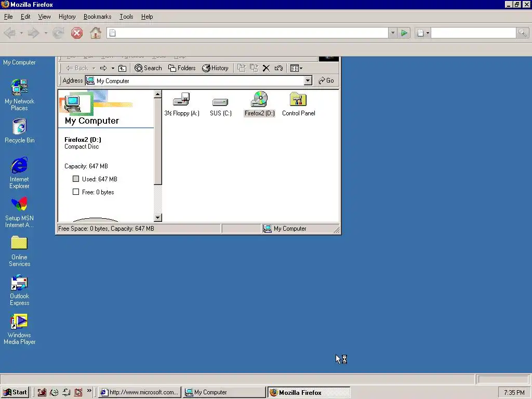This screenshot has height=399, width=532.
Task: Open the Firefox Edit menu
Action: [25, 17]
